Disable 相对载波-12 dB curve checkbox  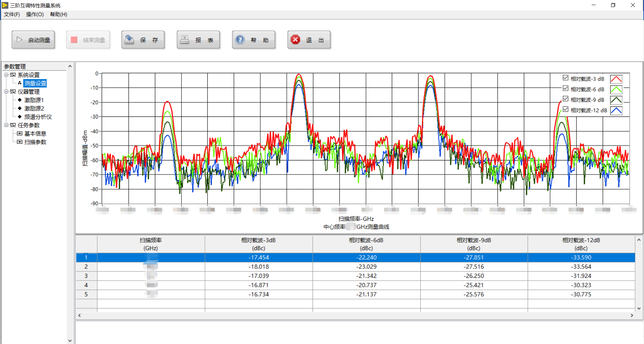coord(566,110)
